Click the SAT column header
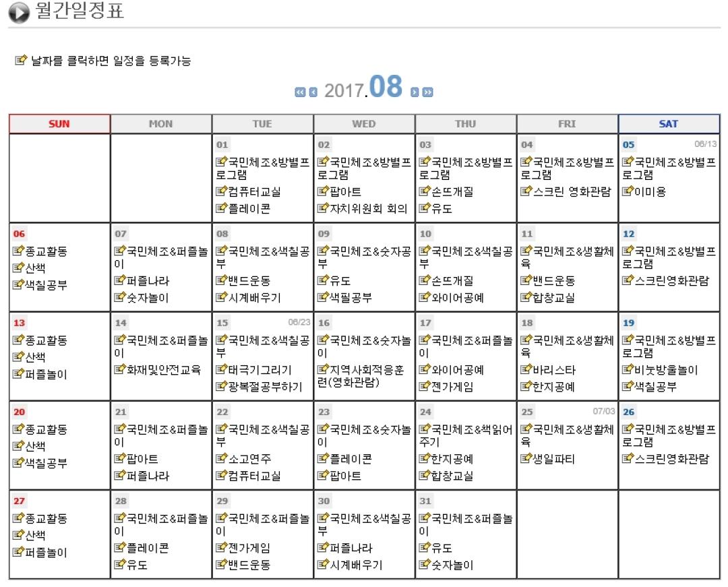The width and height of the screenshot is (728, 587). (x=669, y=124)
